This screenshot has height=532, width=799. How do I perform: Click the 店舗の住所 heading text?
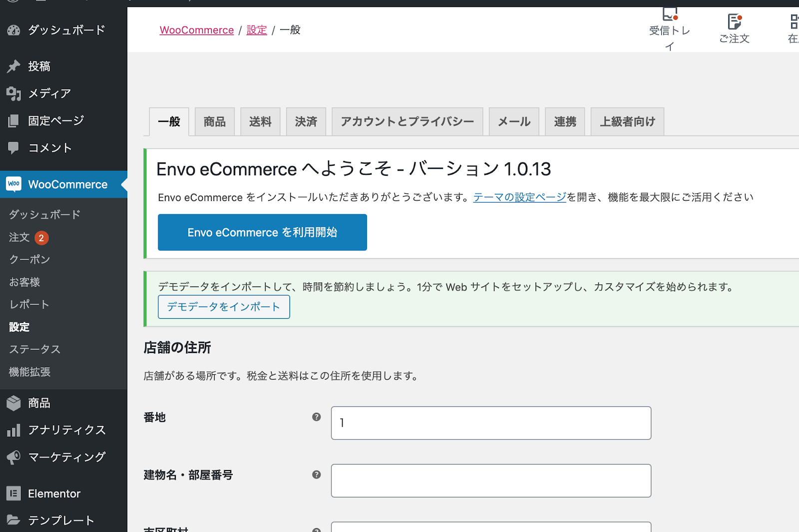[177, 347]
